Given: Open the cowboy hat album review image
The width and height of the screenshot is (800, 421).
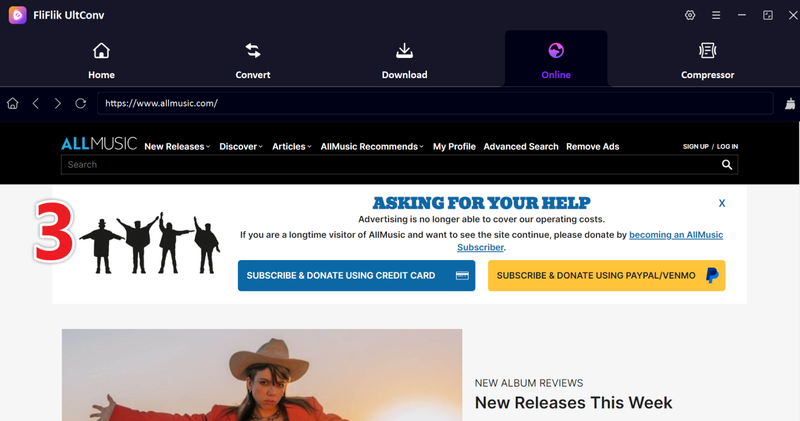Looking at the screenshot, I should point(262,375).
